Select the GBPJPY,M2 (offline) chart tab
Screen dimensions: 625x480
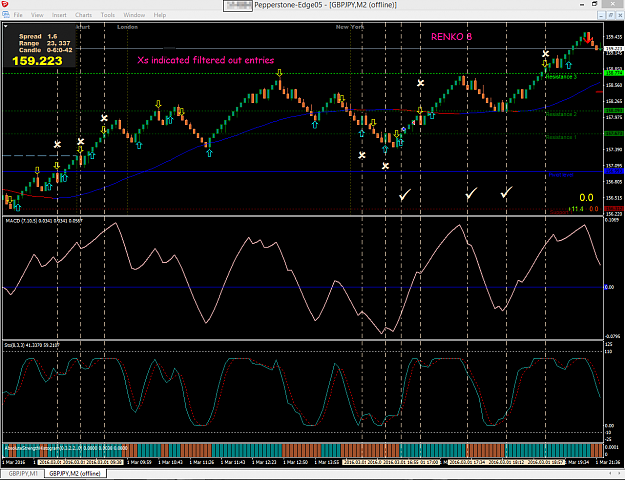coord(75,474)
